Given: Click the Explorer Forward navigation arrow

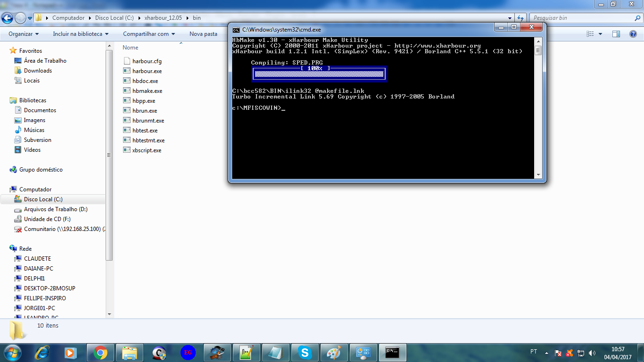Looking at the screenshot, I should (x=20, y=18).
